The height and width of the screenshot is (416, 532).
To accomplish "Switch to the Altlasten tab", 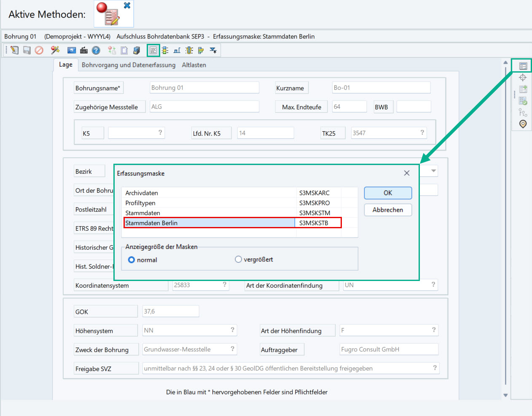I will coord(194,65).
